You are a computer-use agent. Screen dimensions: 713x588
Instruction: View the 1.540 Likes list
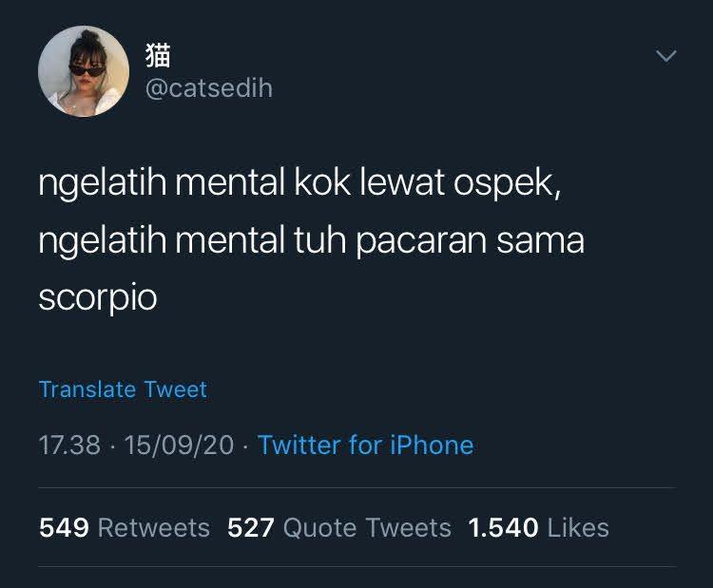coord(538,527)
